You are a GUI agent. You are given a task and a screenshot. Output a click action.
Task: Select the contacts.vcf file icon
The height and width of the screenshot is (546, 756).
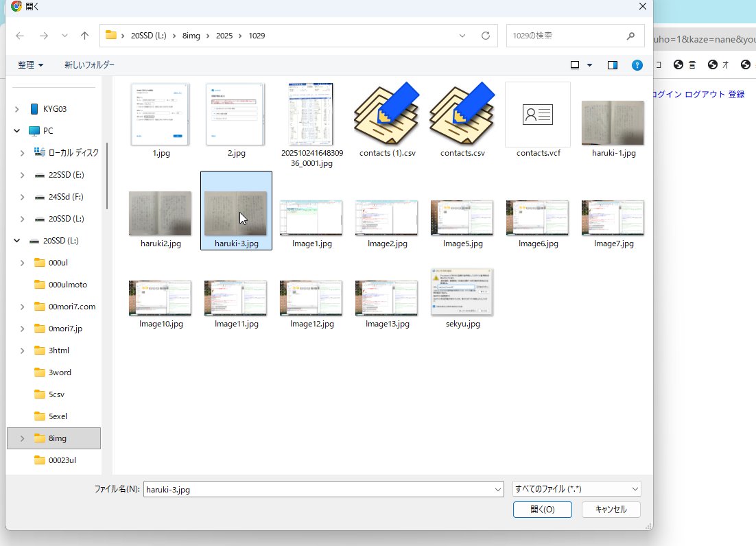click(x=538, y=115)
